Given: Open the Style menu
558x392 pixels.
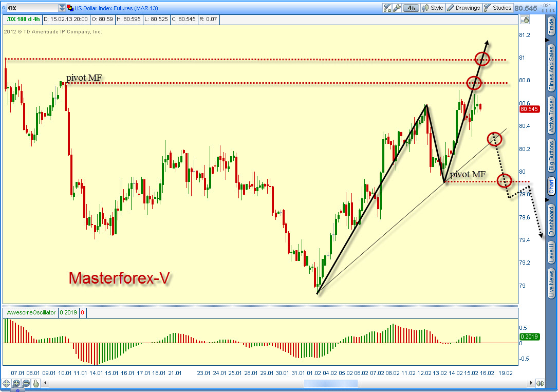Looking at the screenshot, I should tap(433, 8).
